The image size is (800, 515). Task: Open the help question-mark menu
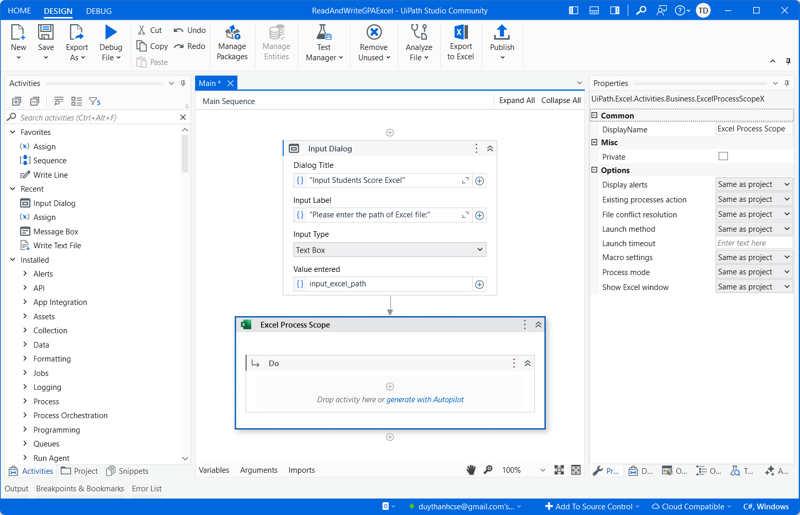tap(682, 10)
